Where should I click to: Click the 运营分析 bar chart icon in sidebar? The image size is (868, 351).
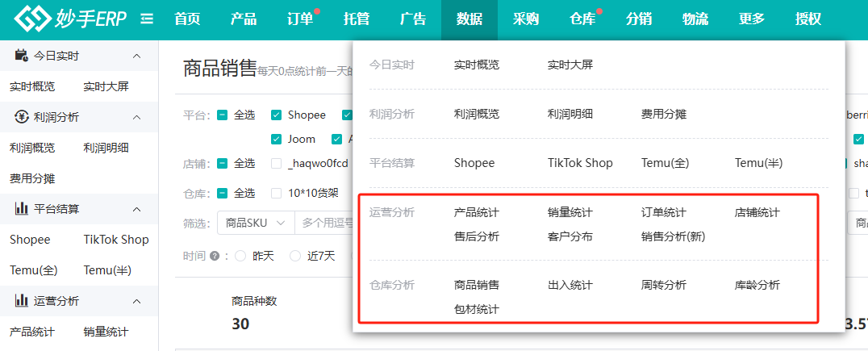(22, 301)
